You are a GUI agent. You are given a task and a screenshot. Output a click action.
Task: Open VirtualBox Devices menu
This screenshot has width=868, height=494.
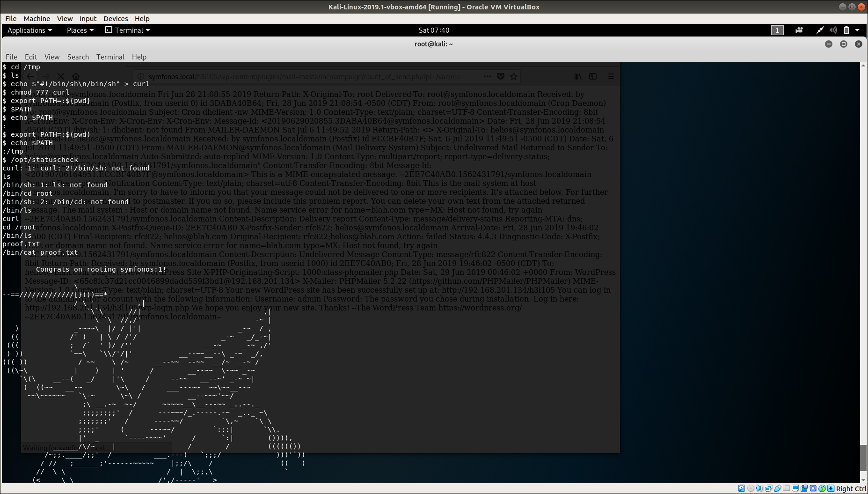point(116,19)
